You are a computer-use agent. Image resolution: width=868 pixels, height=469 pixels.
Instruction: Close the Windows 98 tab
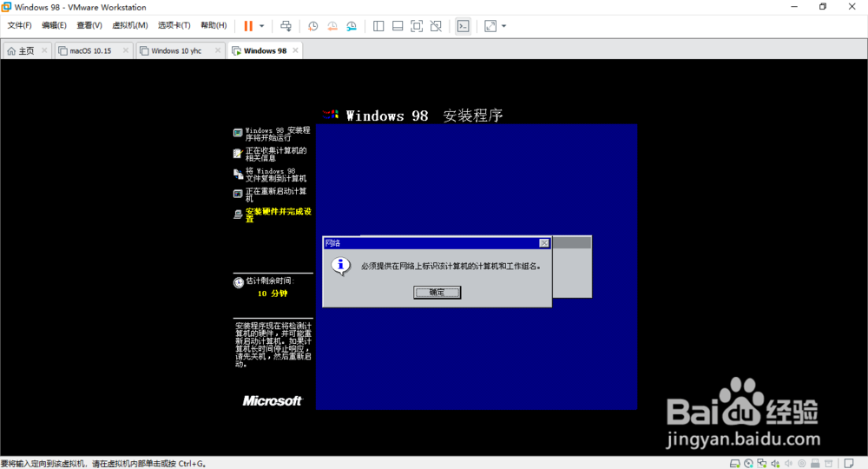coord(296,50)
